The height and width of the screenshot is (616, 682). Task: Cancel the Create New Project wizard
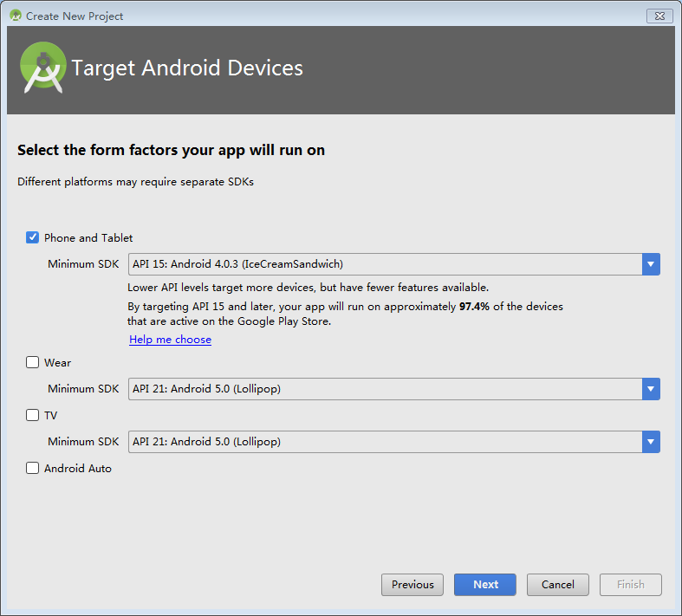point(557,585)
